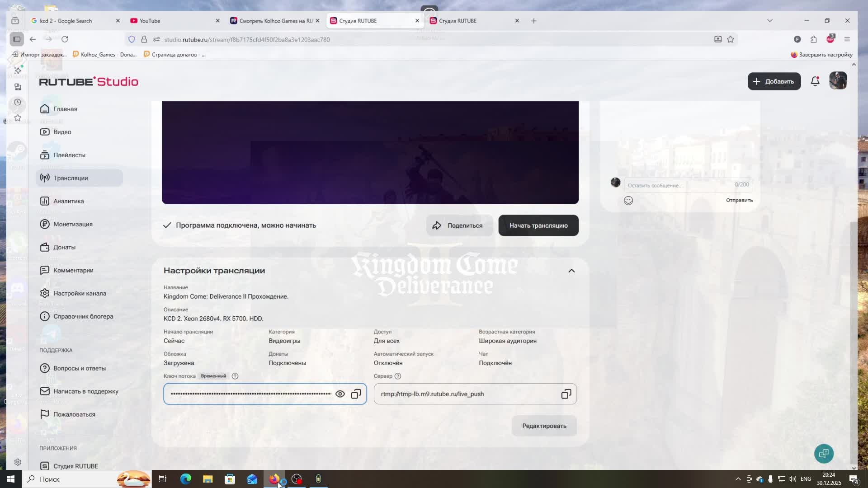
Task: Open the user avatar profile menu
Action: tap(838, 81)
